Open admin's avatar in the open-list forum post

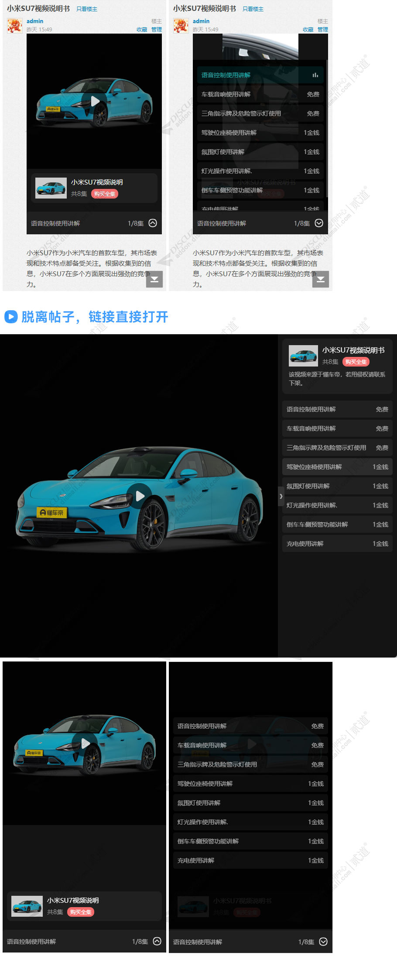(x=181, y=25)
